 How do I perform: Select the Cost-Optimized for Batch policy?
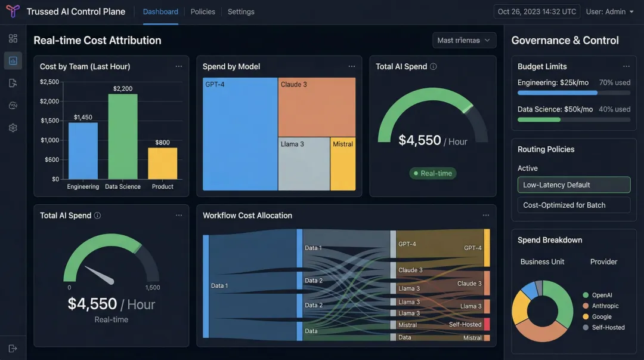[x=574, y=205]
